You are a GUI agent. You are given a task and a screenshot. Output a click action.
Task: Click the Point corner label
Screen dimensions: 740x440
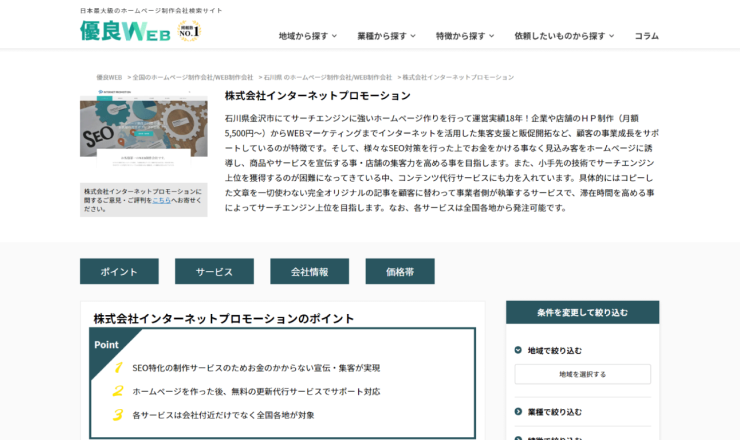point(106,345)
